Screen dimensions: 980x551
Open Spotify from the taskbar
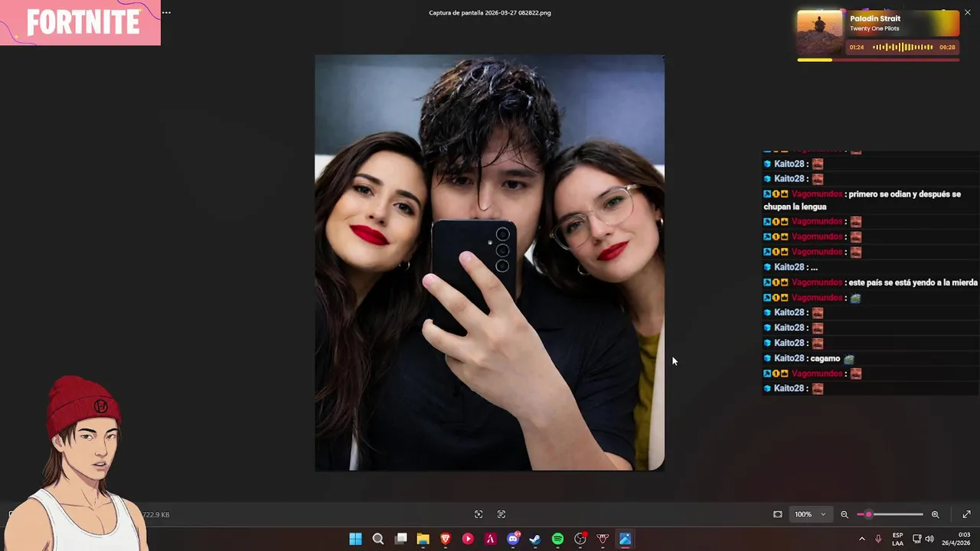click(x=557, y=539)
